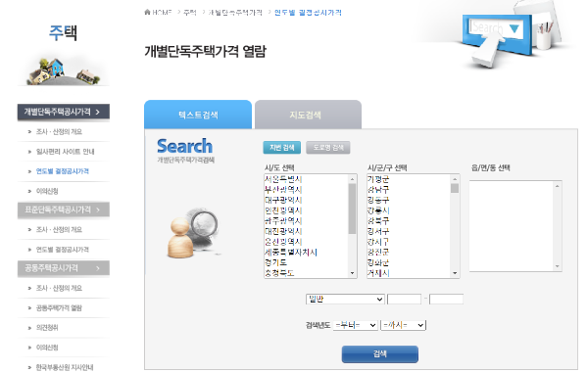Select 대구광역시 in the 시/도 list
The width and height of the screenshot is (588, 373).
pos(306,200)
